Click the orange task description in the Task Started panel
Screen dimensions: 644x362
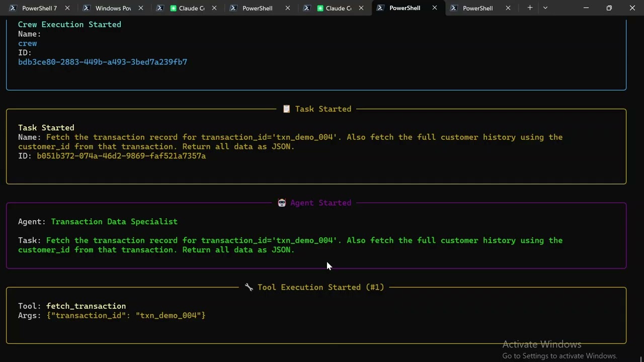point(290,142)
